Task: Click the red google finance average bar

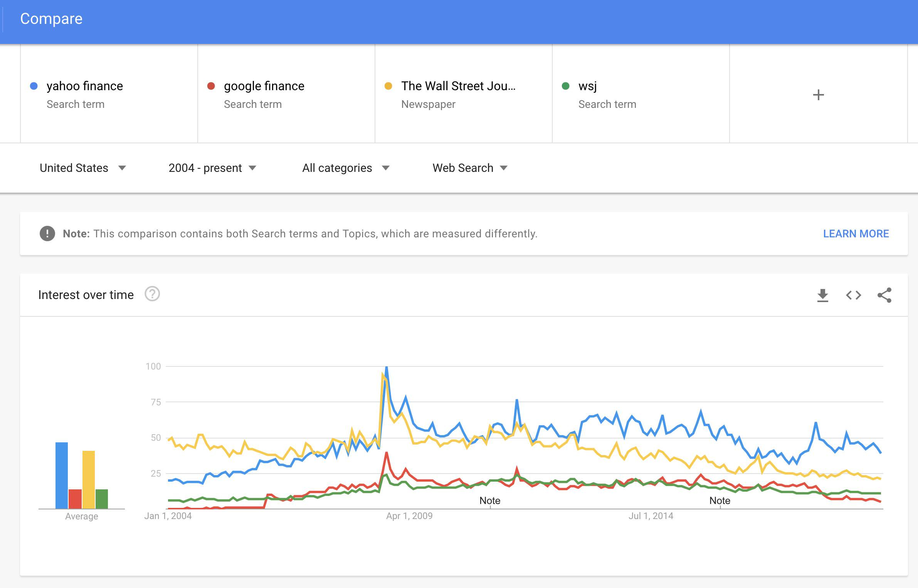Action: (x=75, y=499)
